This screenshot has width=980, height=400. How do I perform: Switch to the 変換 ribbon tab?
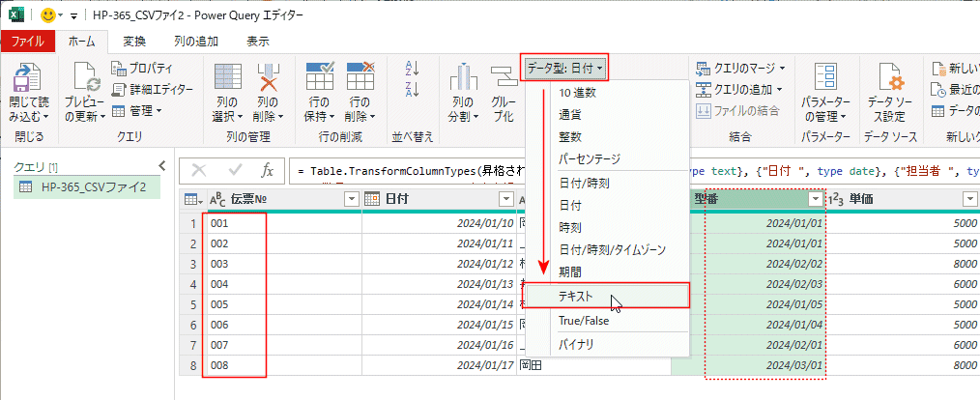(134, 41)
